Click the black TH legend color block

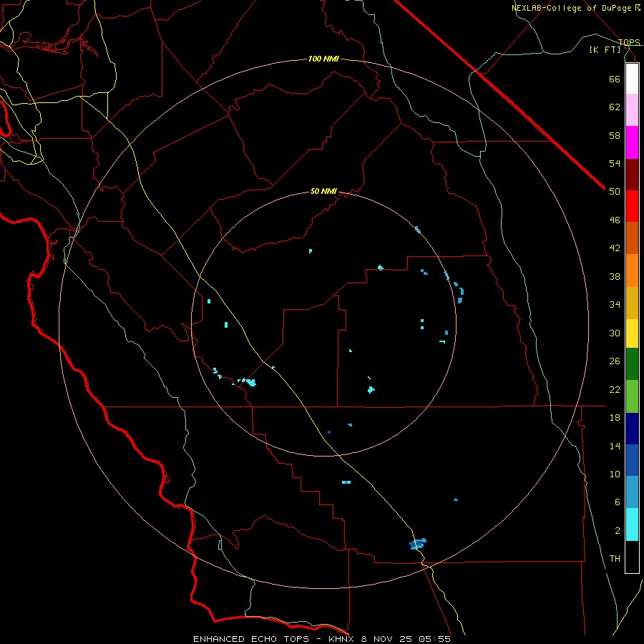coord(632,557)
